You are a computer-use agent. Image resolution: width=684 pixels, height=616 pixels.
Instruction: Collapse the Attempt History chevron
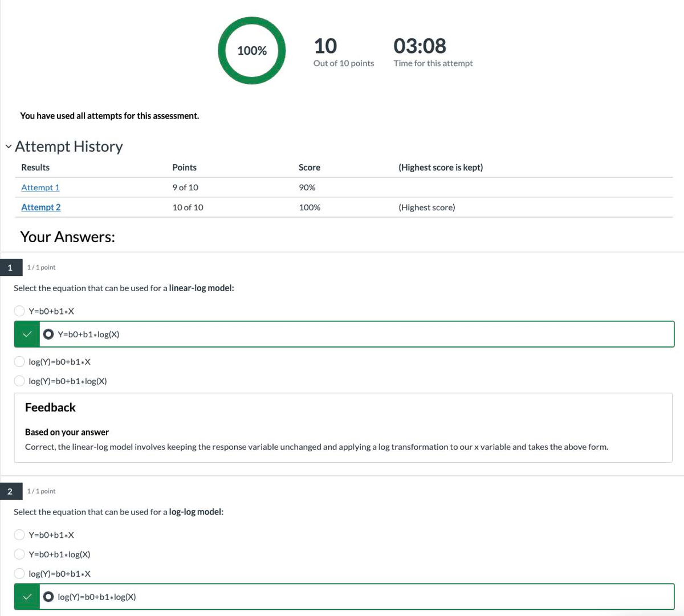[x=8, y=147]
